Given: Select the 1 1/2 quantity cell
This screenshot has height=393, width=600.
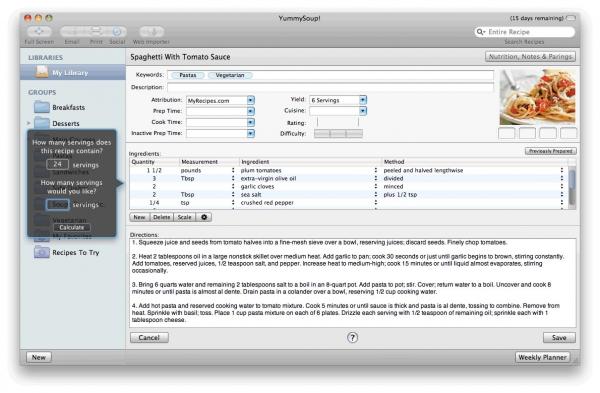Looking at the screenshot, I should click(154, 170).
